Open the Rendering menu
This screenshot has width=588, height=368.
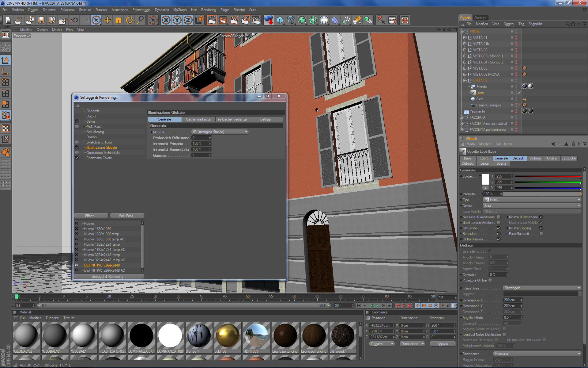[x=208, y=10]
